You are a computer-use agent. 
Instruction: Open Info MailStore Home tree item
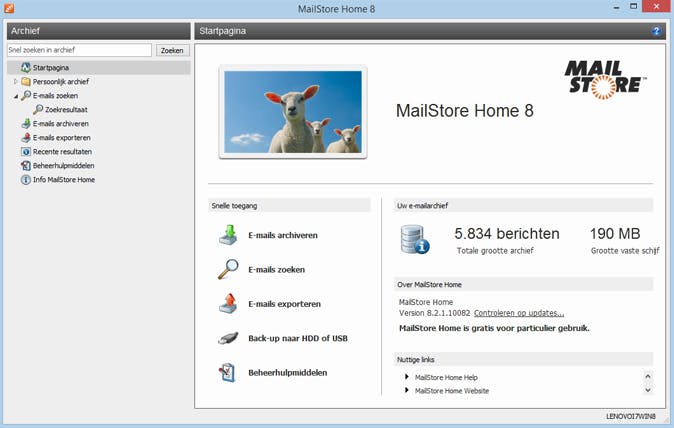[64, 180]
